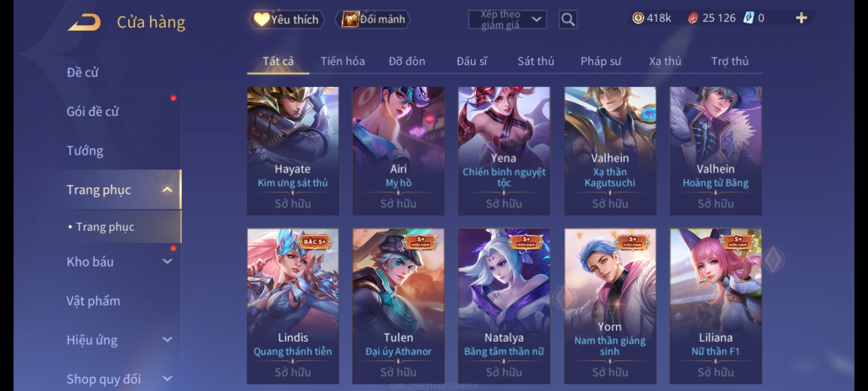Tap the back arrow beside Cửa hàng
868x391 pixels.
[84, 22]
